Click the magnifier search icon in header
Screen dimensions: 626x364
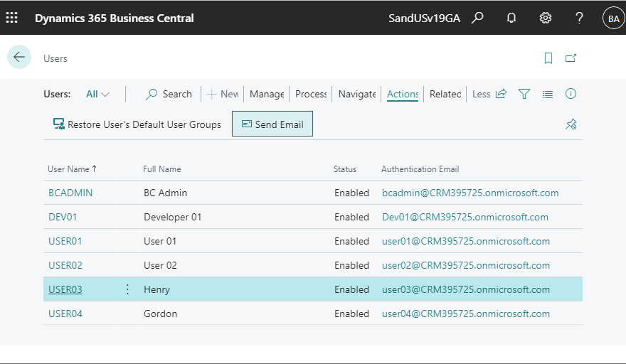(x=477, y=18)
